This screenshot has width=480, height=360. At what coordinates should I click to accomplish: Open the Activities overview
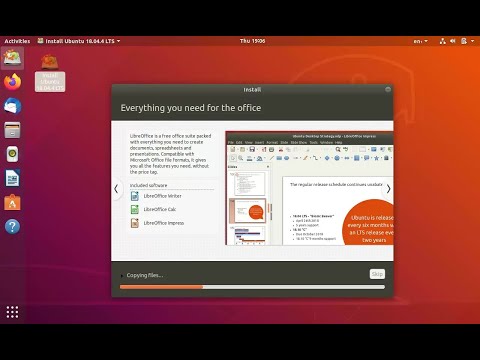tap(17, 41)
